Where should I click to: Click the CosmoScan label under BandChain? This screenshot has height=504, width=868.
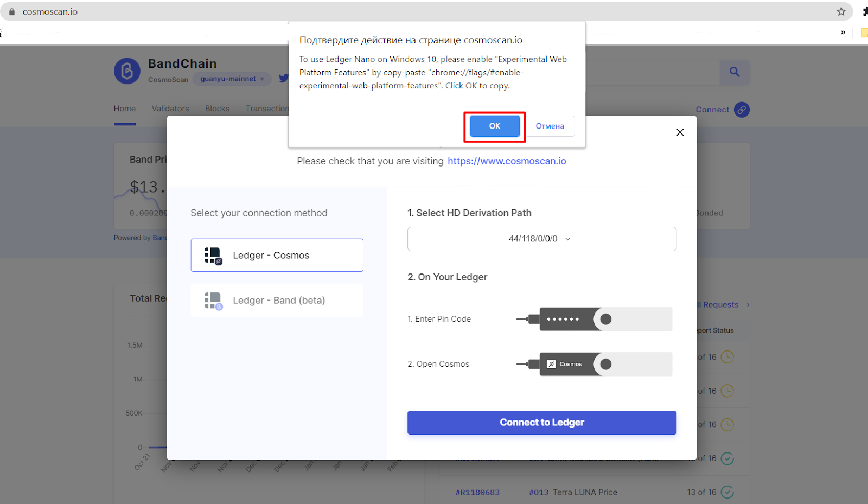pyautogui.click(x=168, y=80)
